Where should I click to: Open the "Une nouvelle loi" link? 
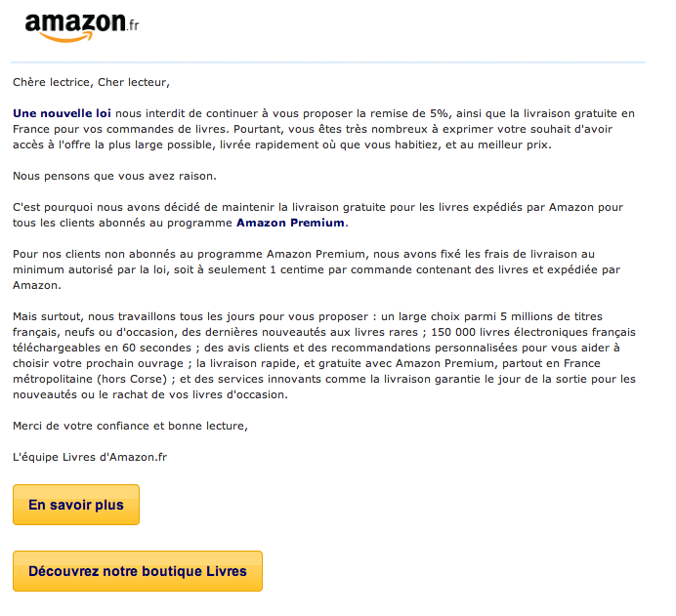62,113
